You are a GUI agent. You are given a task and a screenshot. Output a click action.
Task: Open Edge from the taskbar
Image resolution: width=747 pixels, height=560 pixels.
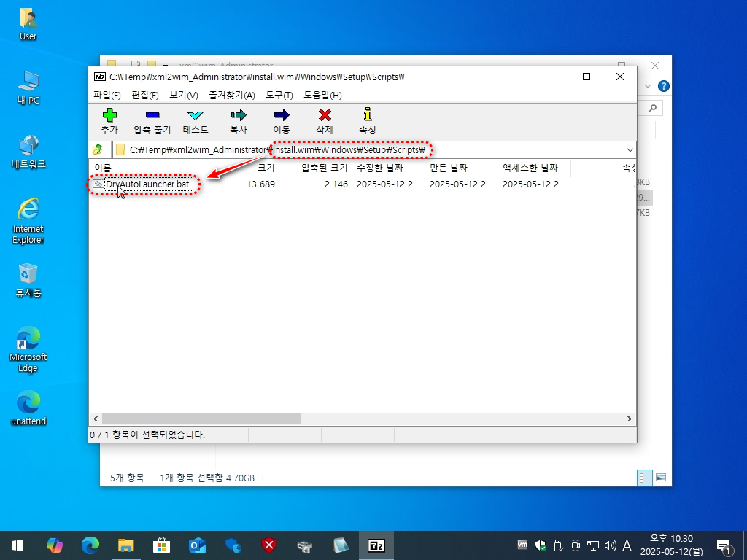coord(90,545)
